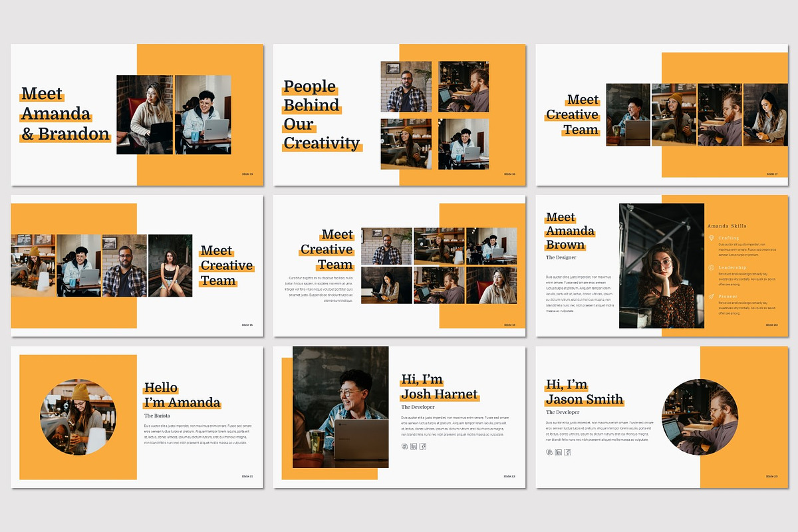This screenshot has height=532, width=798.
Task: Click Amanda Brown's portrait photo
Action: [662, 266]
